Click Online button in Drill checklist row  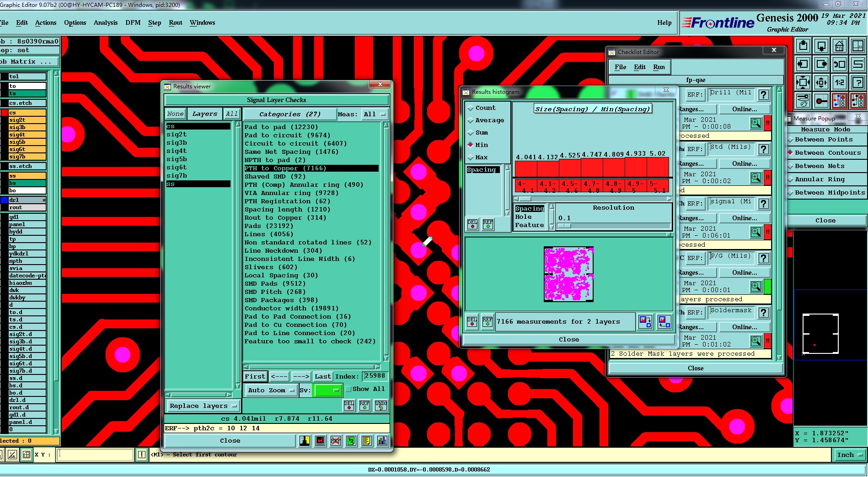click(x=745, y=109)
